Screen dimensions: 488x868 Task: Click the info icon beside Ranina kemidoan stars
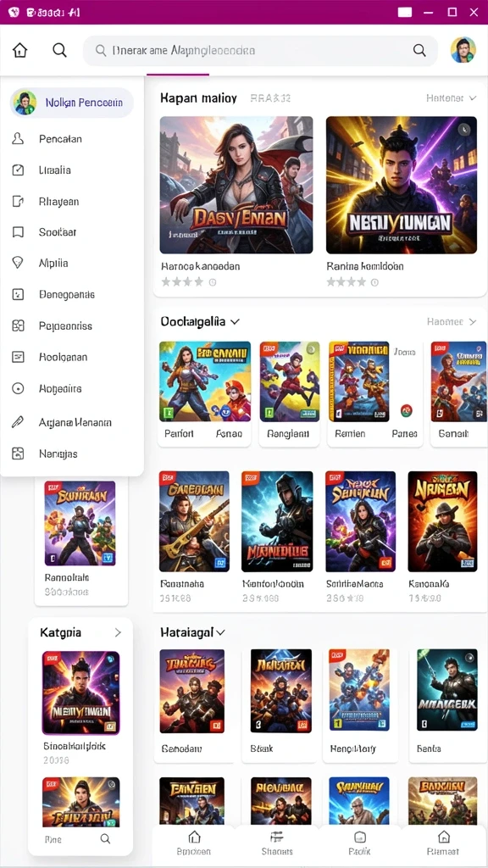(x=374, y=282)
